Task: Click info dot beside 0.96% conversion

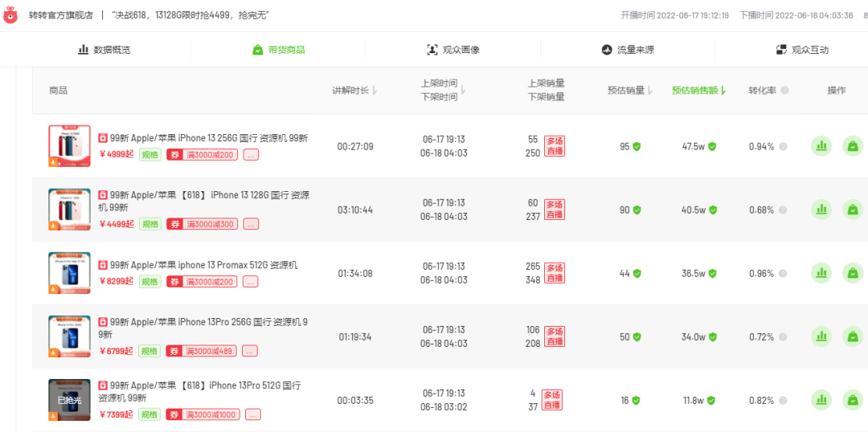Action: click(x=783, y=273)
